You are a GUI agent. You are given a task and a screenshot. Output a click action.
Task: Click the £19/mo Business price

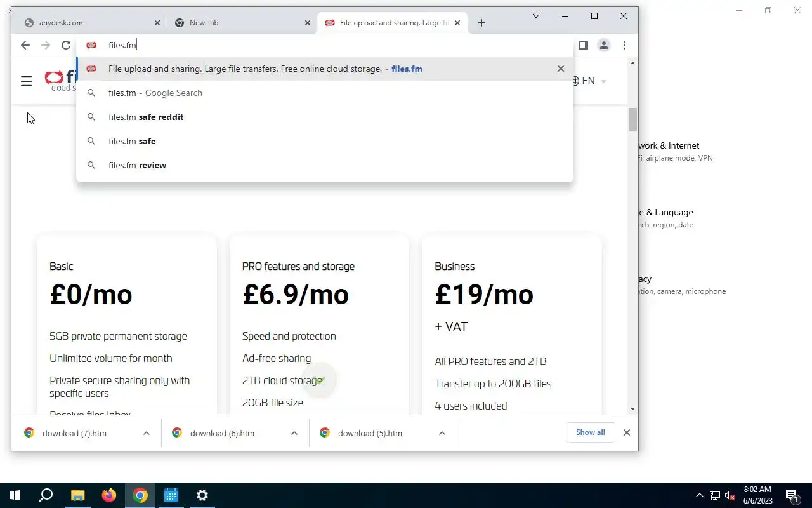coord(484,294)
